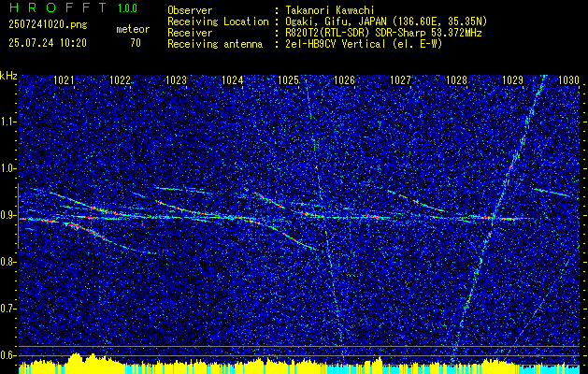588x374 pixels.
Task: Click the 1024 time axis marker
Action: [233, 79]
